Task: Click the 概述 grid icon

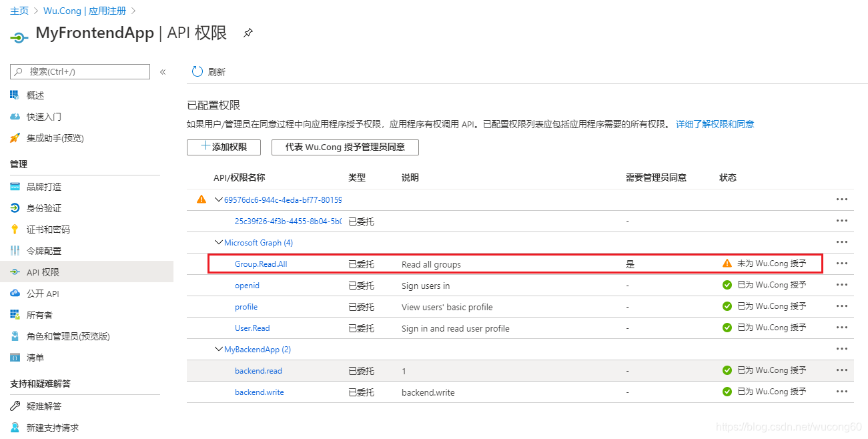Action: [15, 95]
